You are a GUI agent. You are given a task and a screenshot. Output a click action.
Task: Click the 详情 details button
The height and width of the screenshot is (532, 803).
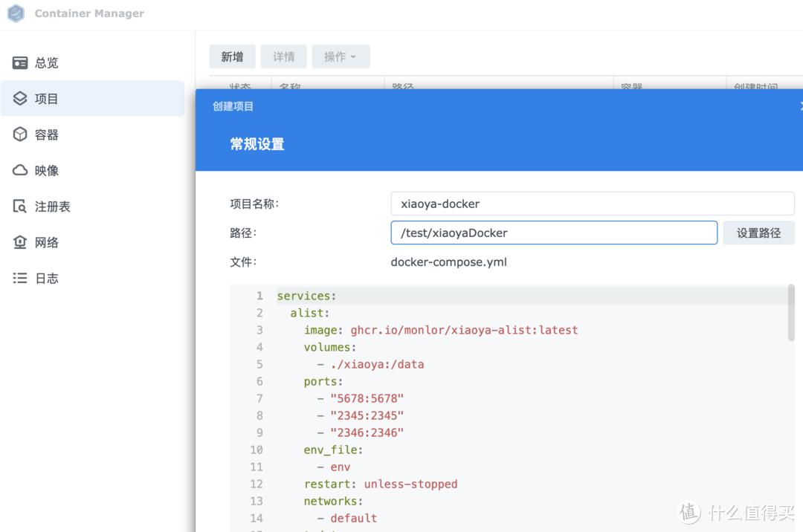tap(283, 56)
